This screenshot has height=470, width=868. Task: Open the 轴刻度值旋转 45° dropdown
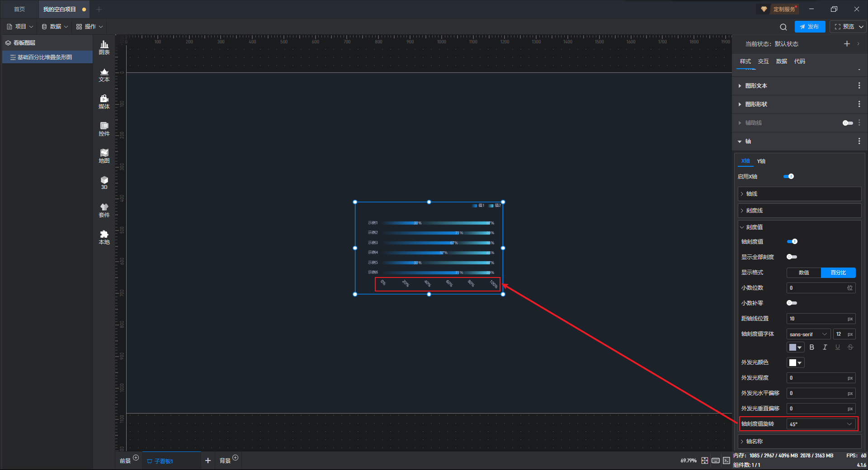[x=821, y=424]
